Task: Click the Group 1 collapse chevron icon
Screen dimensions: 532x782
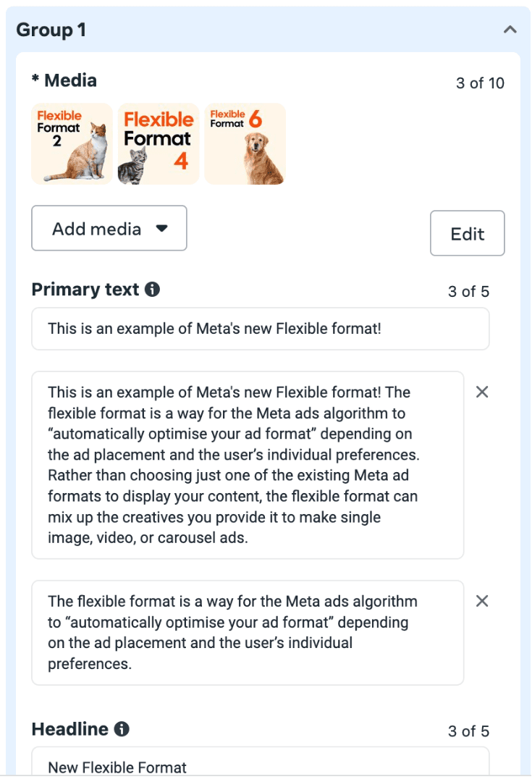Action: [510, 30]
